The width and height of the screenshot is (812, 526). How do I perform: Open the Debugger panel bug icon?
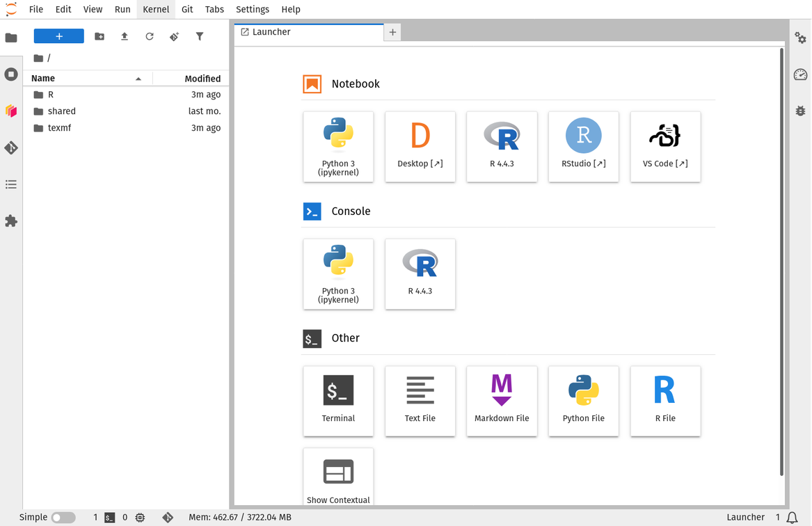(800, 111)
